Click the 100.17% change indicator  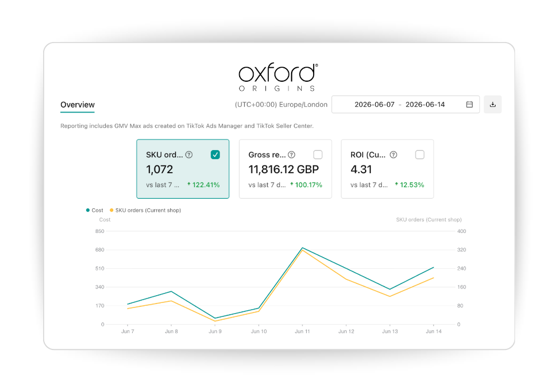306,185
